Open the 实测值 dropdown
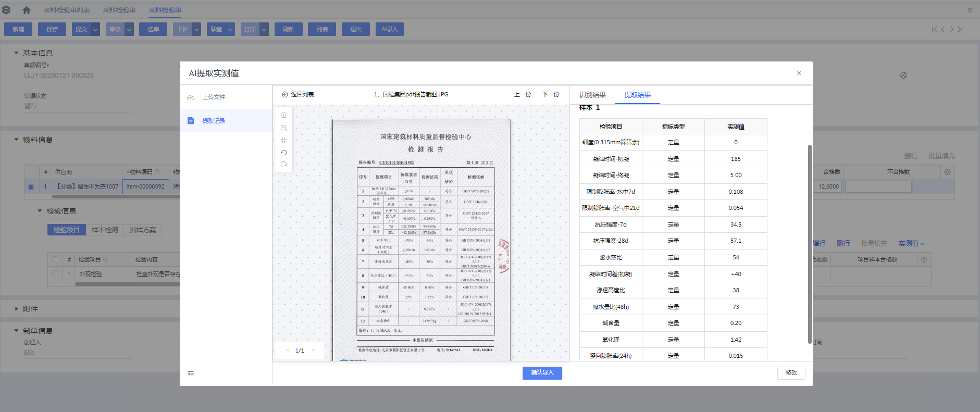Image resolution: width=980 pixels, height=412 pixels. pos(911,243)
